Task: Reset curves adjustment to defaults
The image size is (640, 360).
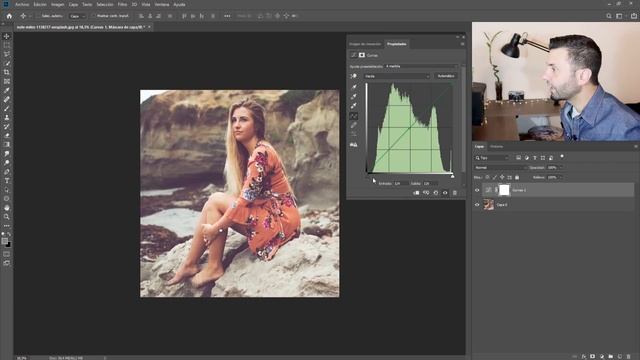Action: coord(436,193)
